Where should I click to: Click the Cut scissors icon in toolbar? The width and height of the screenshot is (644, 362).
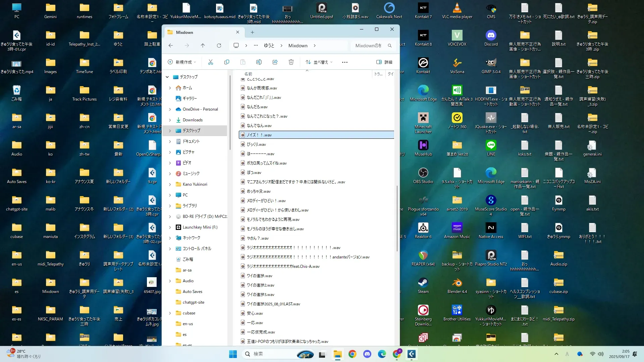[211, 62]
